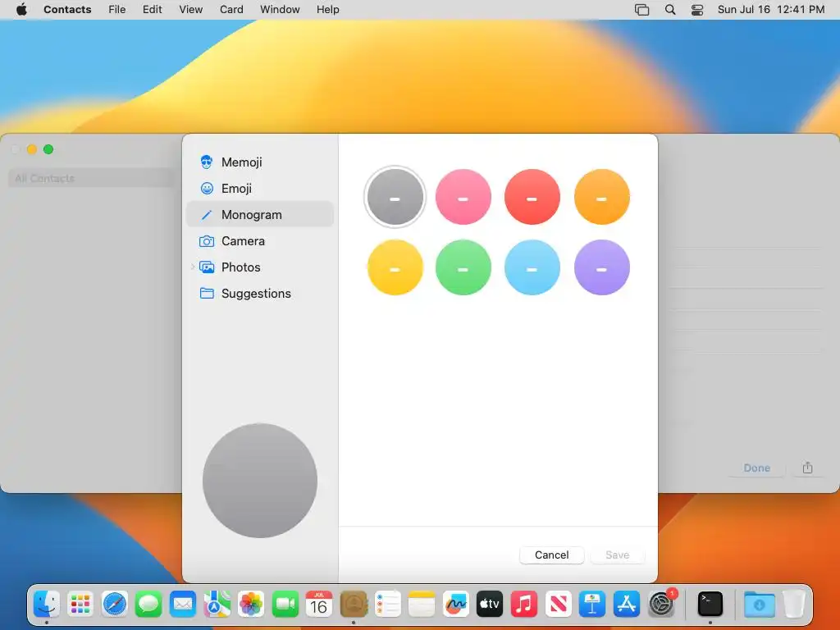The width and height of the screenshot is (840, 630).
Task: Open Control Center in the menu bar
Action: point(697,10)
